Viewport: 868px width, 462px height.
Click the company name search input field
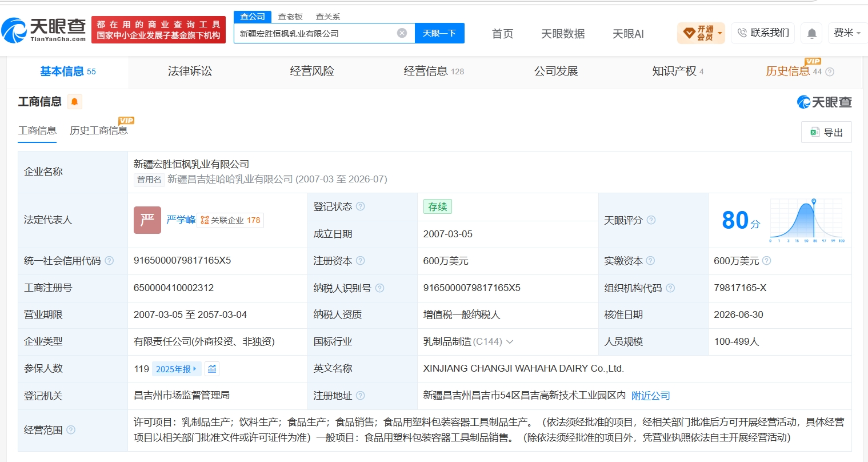(x=317, y=33)
